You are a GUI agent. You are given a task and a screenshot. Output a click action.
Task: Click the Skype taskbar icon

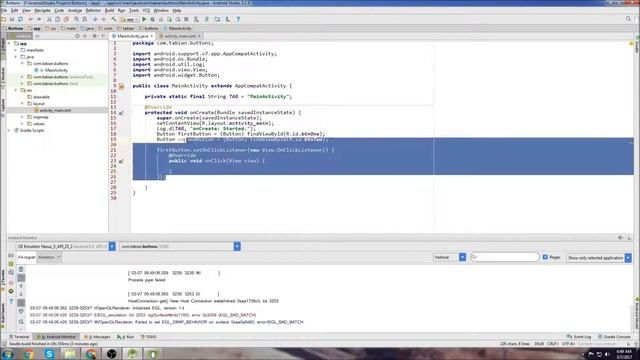tap(49, 354)
